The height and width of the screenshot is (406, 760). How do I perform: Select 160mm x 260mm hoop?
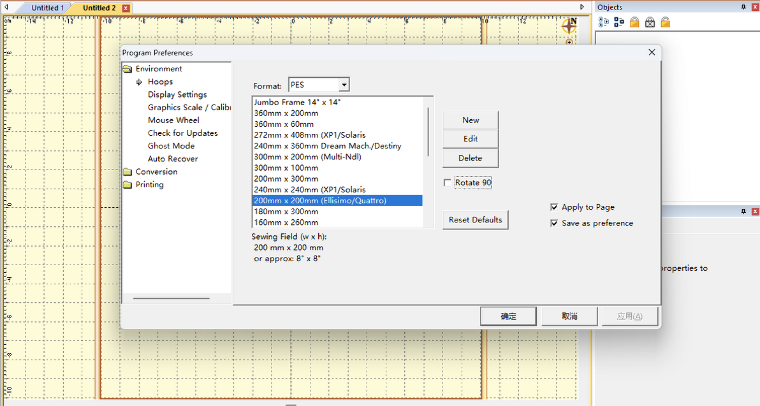tap(337, 222)
